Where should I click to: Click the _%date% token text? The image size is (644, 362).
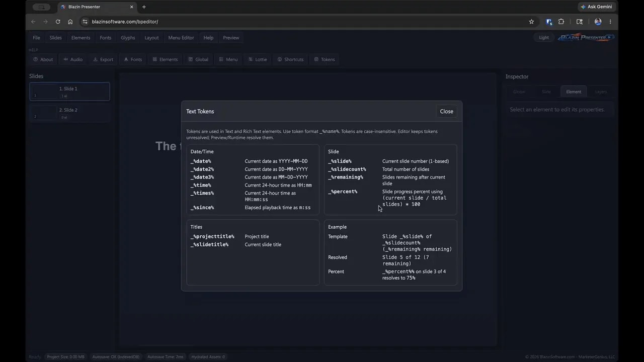pyautogui.click(x=201, y=161)
